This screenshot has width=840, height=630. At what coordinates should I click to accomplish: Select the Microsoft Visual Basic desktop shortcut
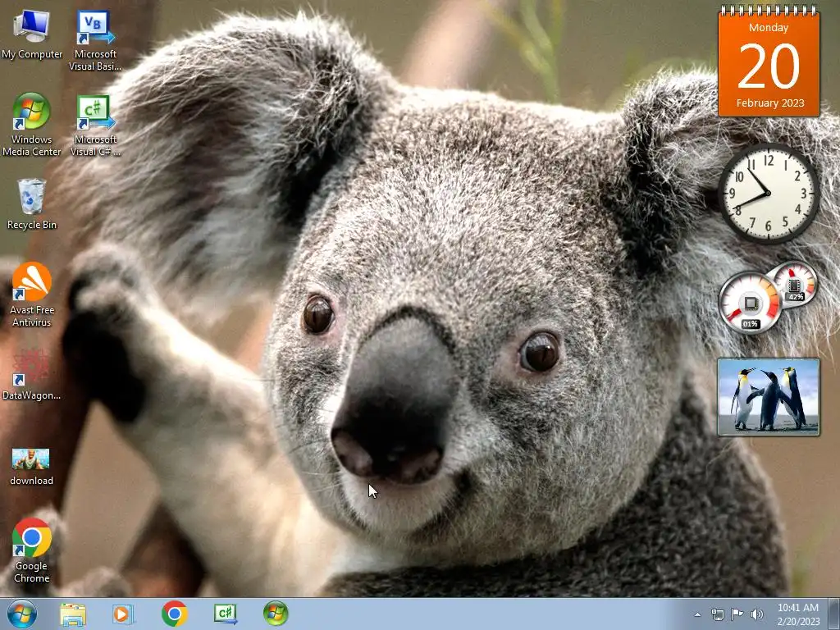tap(95, 41)
